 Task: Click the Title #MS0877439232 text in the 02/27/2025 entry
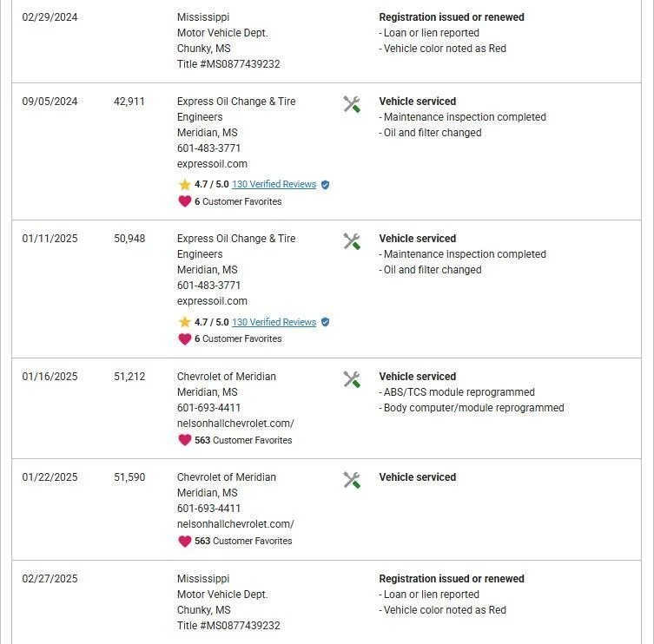coord(228,626)
